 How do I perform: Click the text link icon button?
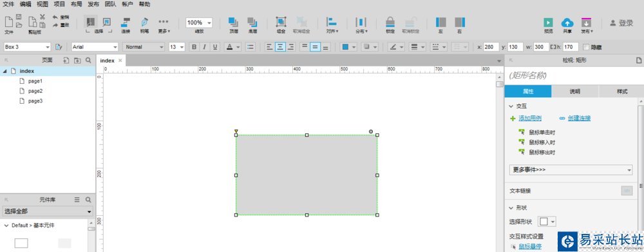click(x=627, y=191)
